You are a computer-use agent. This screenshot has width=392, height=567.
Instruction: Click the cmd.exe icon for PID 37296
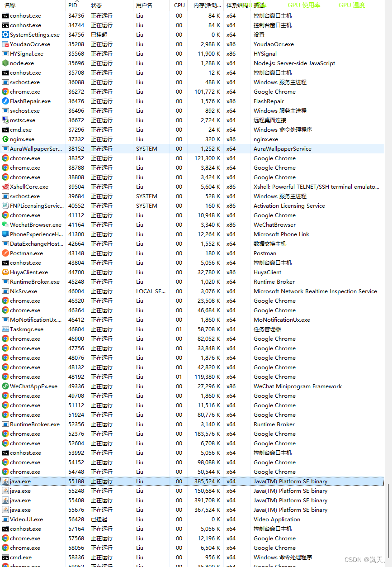point(5,130)
